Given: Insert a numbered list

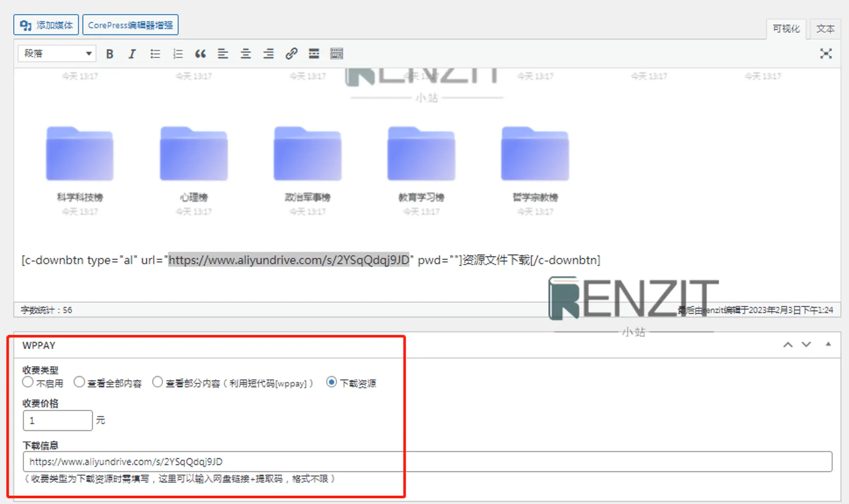Looking at the screenshot, I should (178, 54).
